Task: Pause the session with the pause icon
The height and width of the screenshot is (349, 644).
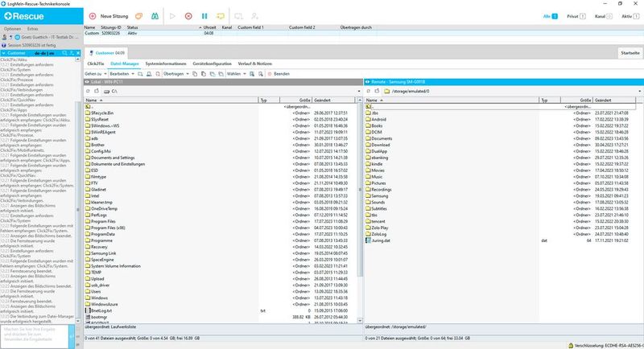Action: point(204,15)
